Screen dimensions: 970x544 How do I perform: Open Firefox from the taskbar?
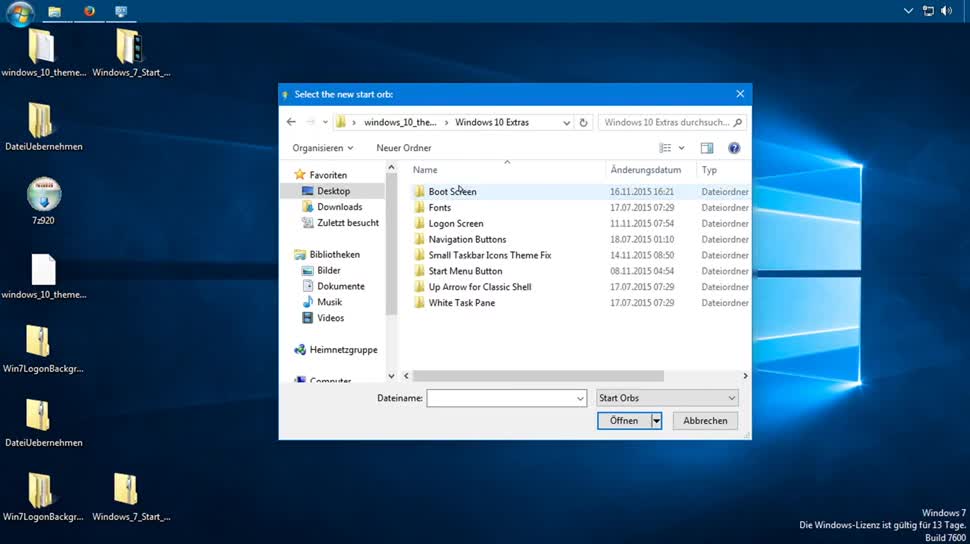[89, 11]
